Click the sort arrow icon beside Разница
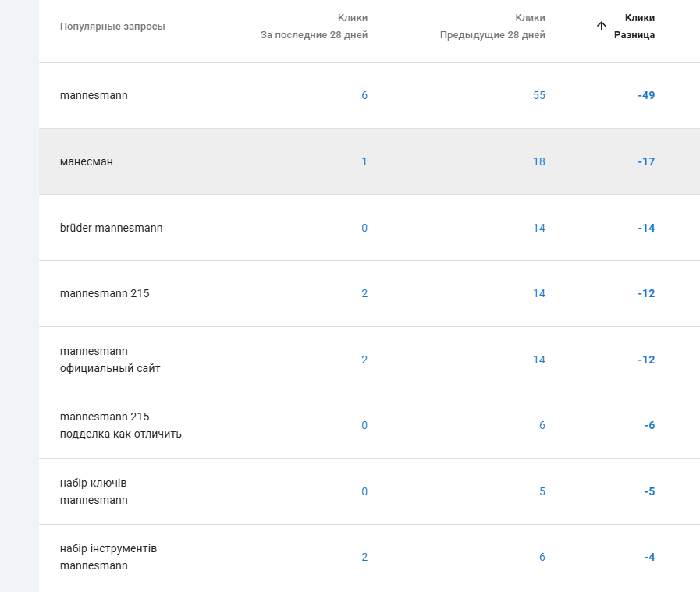Screen dimensions: 700x592 point(601,26)
